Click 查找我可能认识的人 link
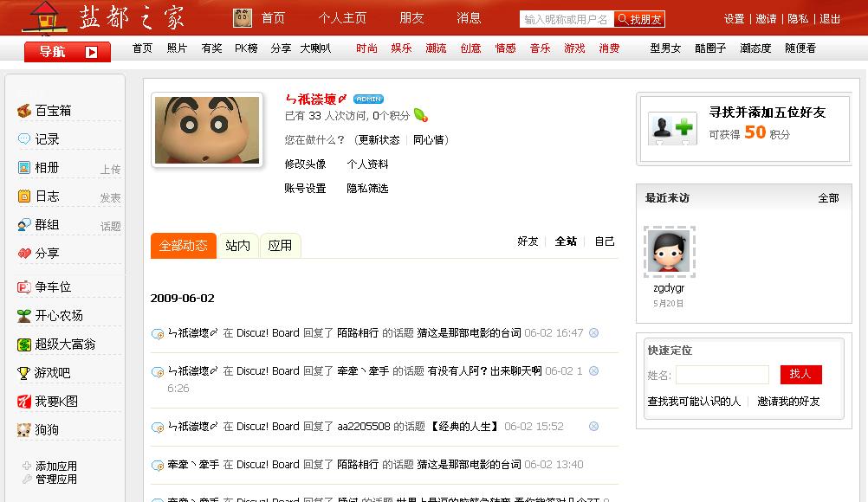Screen dimensions: 868x502 [694, 402]
